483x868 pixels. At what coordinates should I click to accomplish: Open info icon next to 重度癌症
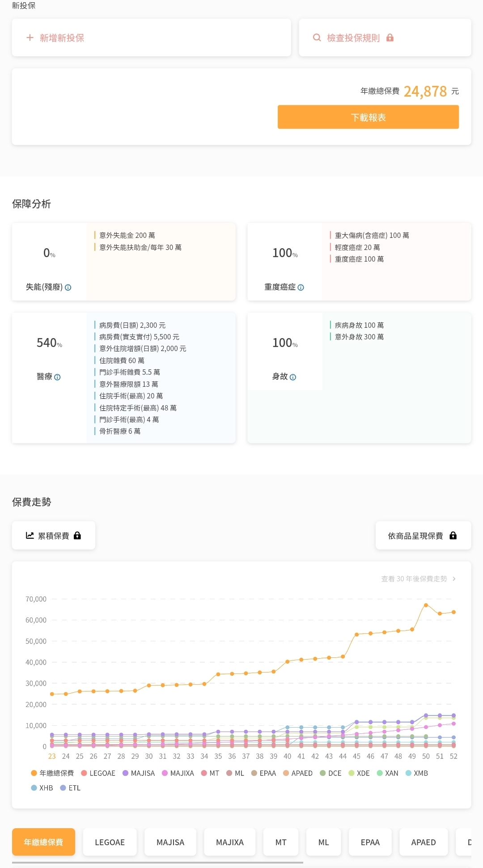[301, 288]
